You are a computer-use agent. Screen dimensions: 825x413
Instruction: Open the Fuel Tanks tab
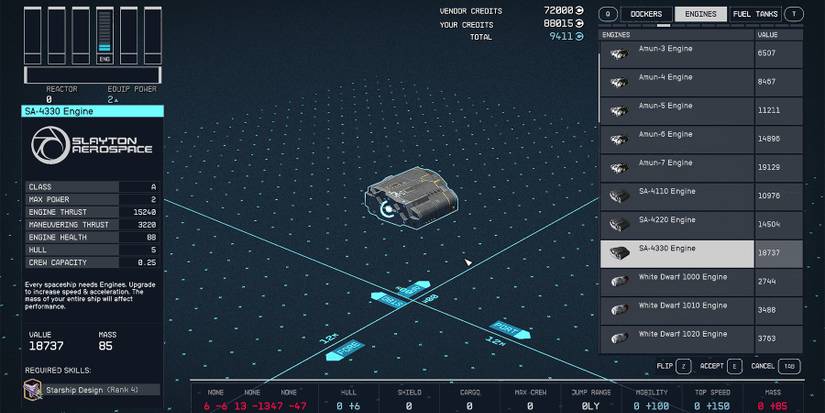coord(754,14)
